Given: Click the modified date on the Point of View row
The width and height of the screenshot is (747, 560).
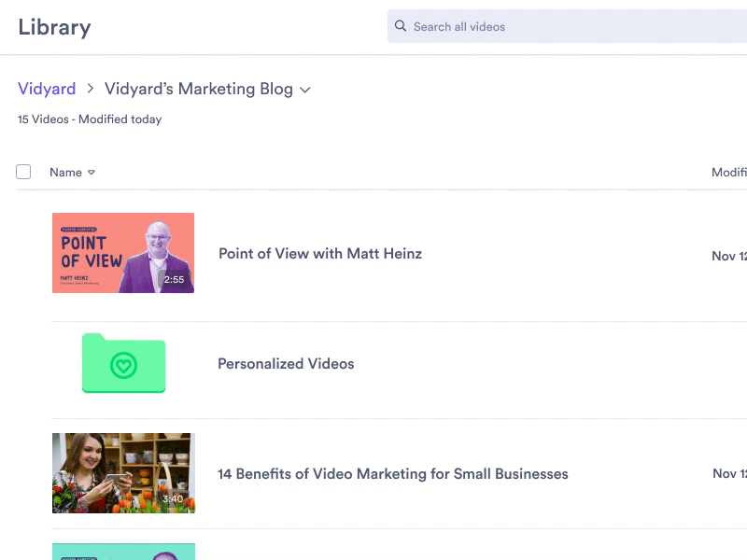Looking at the screenshot, I should click(729, 256).
